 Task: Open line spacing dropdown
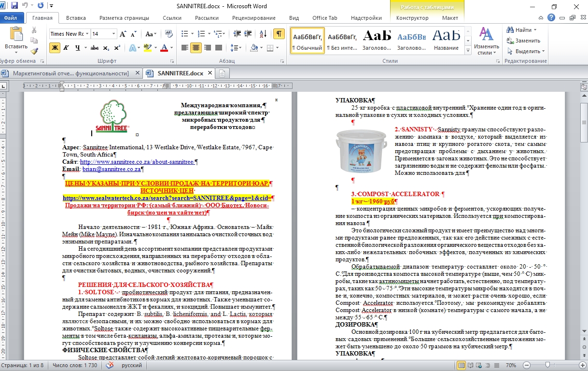236,48
